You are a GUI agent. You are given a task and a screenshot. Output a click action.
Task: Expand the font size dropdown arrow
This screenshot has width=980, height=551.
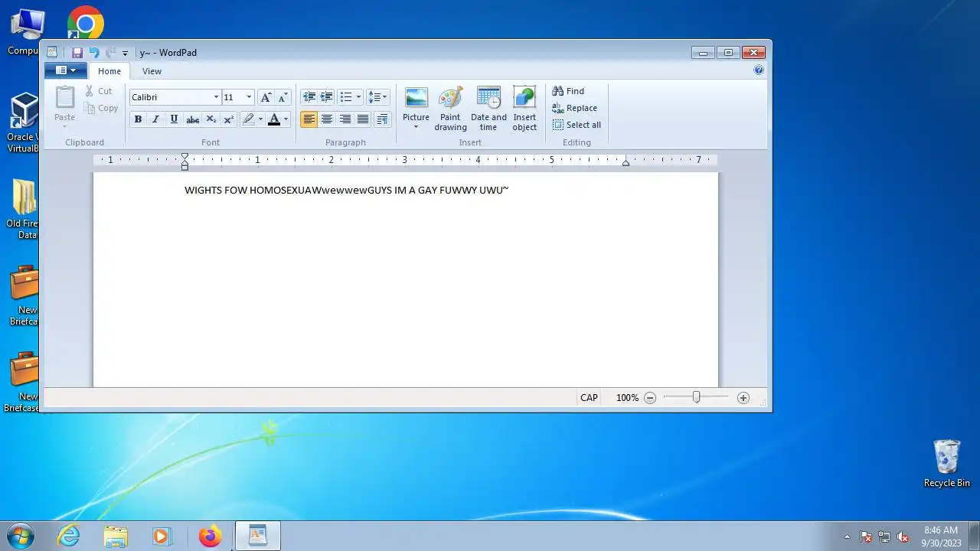[249, 97]
